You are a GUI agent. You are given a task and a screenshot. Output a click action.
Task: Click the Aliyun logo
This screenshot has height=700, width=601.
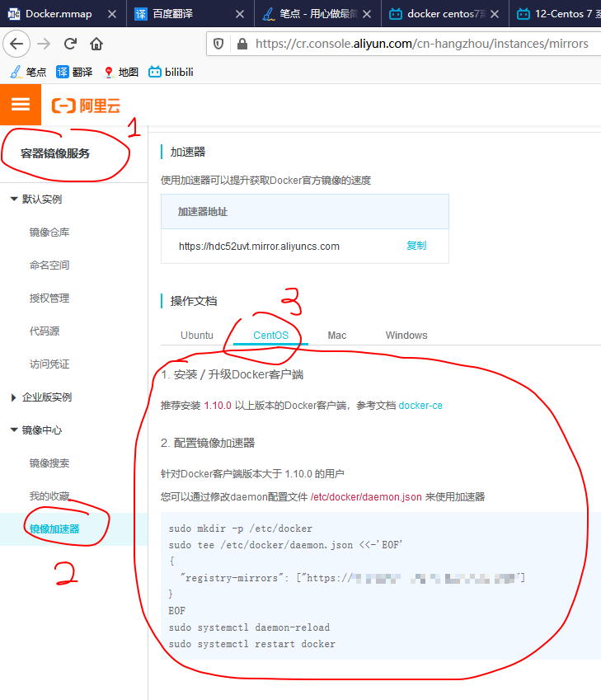pyautogui.click(x=87, y=106)
